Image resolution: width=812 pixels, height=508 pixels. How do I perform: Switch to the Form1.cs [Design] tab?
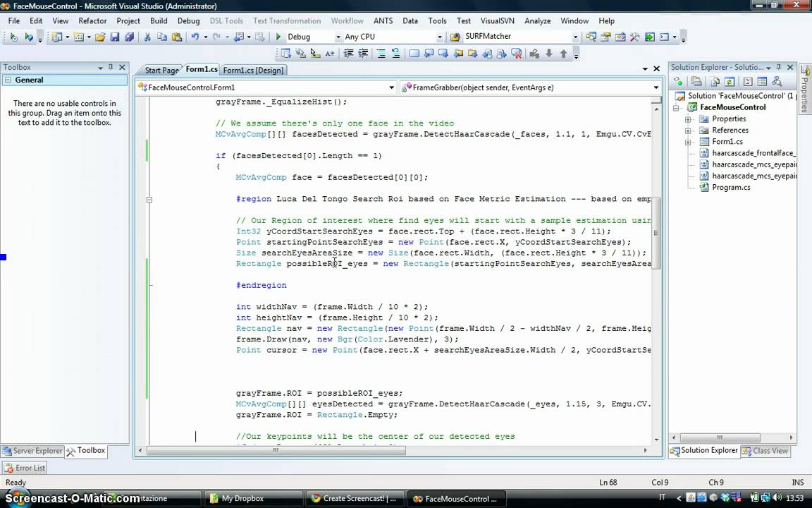click(253, 70)
